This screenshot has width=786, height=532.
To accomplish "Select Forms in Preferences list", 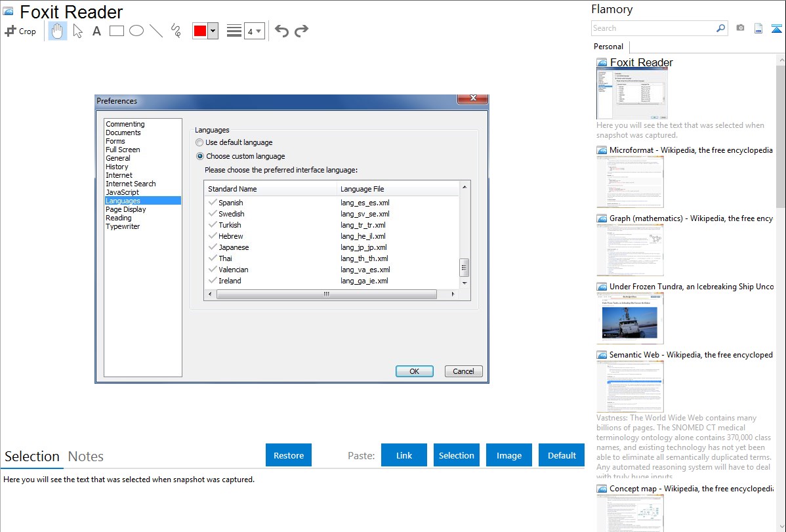I will pyautogui.click(x=115, y=141).
